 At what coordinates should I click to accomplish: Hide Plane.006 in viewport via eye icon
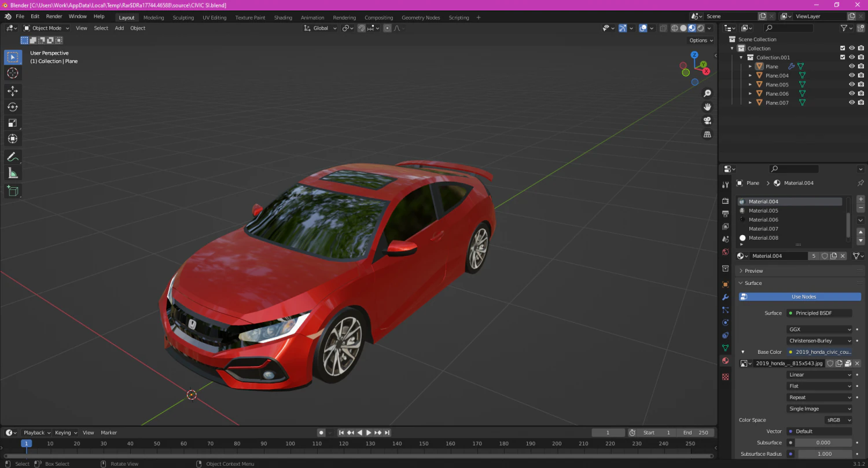coord(852,93)
